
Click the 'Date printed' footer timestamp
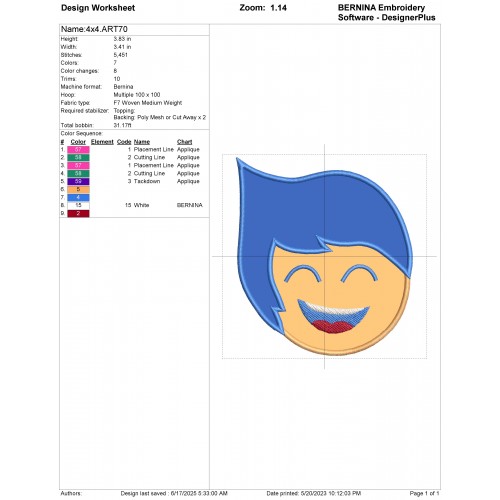tap(314, 493)
